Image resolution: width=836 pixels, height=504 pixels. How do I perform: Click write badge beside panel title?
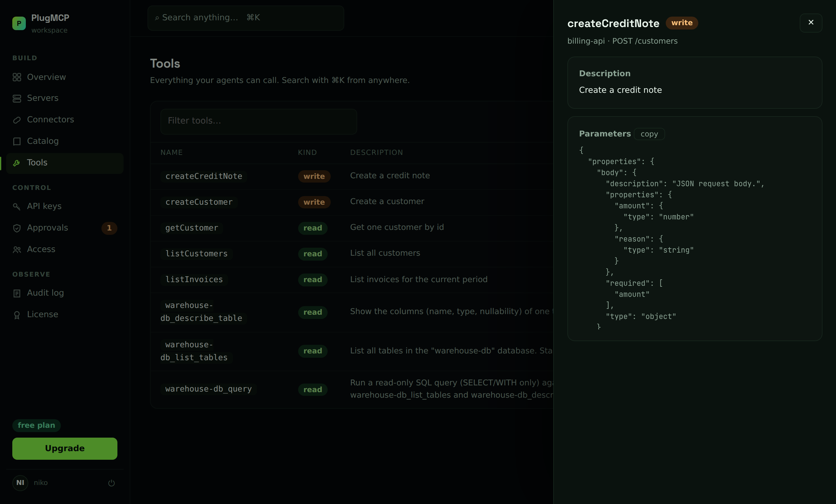[682, 23]
